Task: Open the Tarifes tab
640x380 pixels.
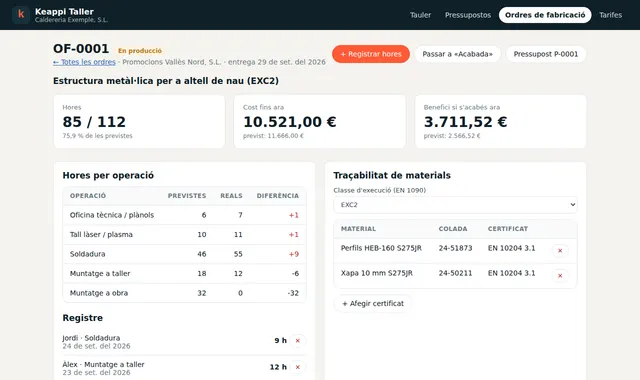Action: tap(610, 15)
